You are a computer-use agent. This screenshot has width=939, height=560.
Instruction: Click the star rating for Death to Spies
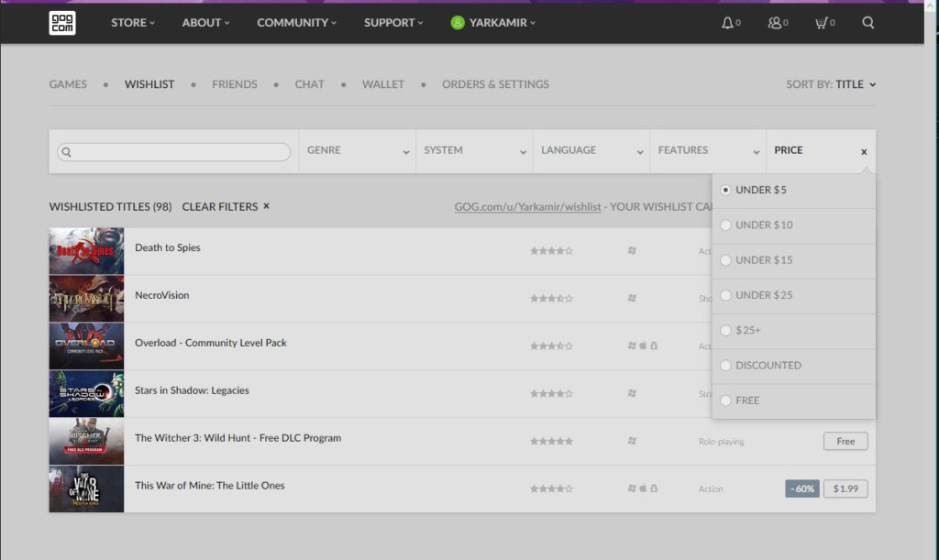click(551, 251)
